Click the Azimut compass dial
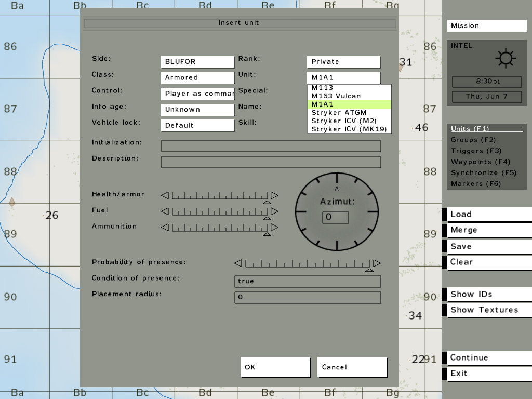 tap(337, 210)
